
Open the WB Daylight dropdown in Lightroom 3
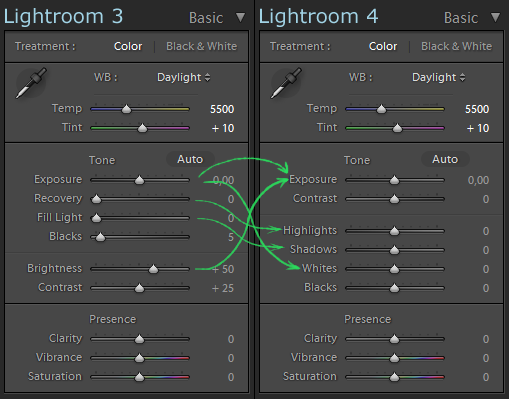tap(183, 77)
